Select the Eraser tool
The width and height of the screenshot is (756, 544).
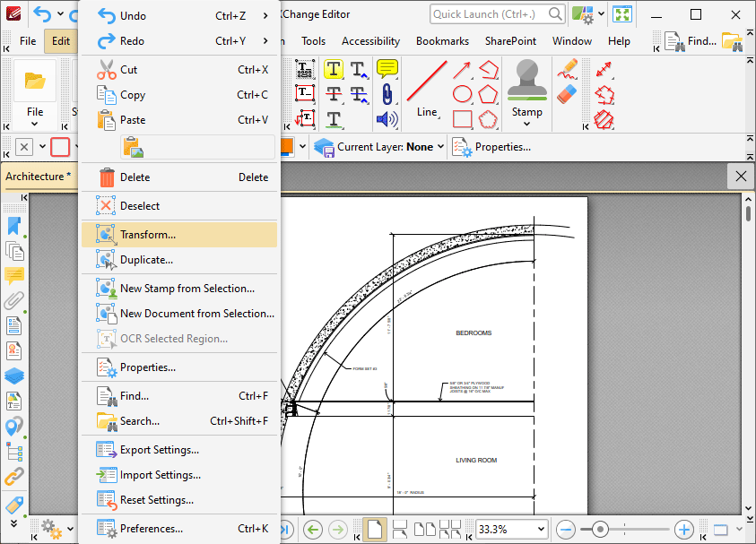coord(568,94)
